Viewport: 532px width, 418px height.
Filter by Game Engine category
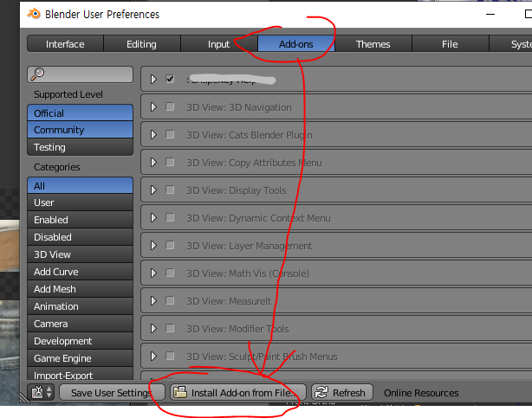pyautogui.click(x=80, y=358)
